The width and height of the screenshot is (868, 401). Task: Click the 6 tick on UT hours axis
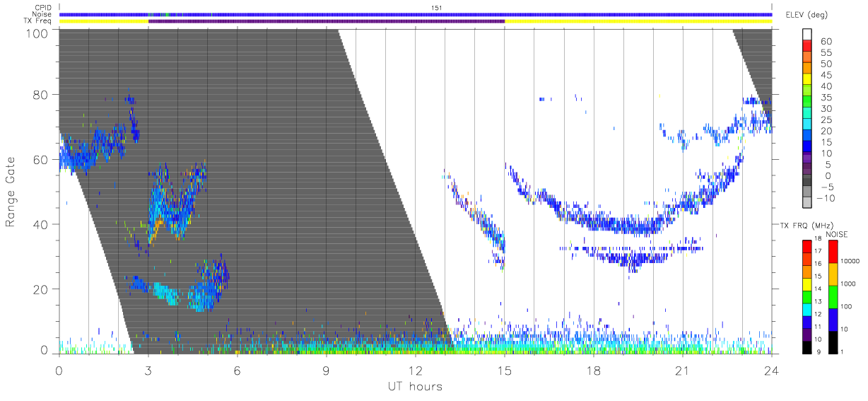coord(237,370)
